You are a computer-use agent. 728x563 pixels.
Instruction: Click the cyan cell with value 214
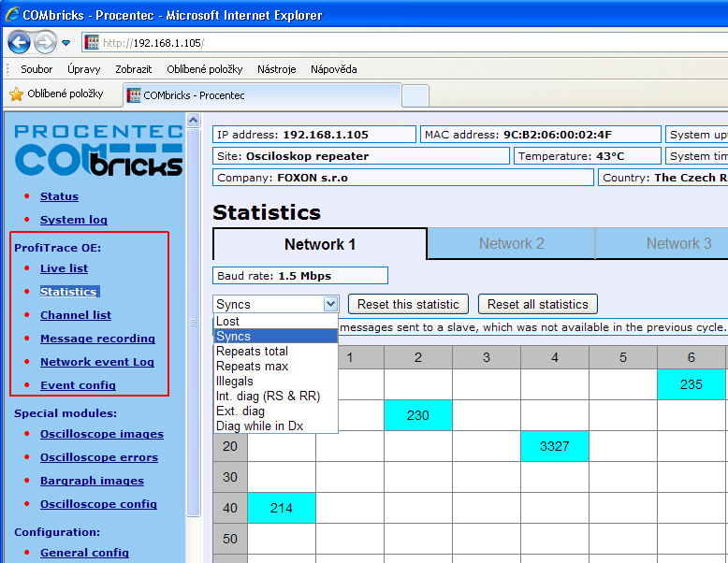[x=282, y=508]
